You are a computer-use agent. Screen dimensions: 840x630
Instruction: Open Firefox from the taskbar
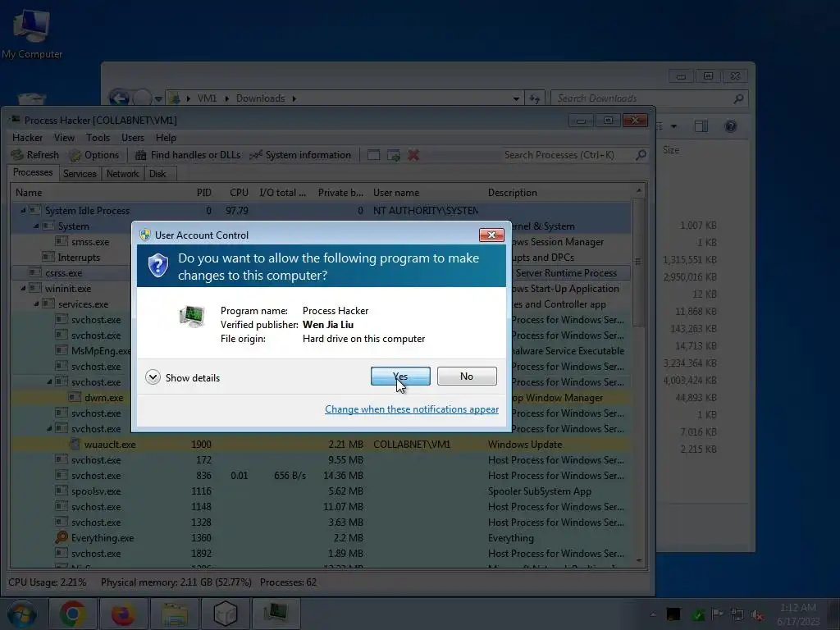click(x=123, y=614)
